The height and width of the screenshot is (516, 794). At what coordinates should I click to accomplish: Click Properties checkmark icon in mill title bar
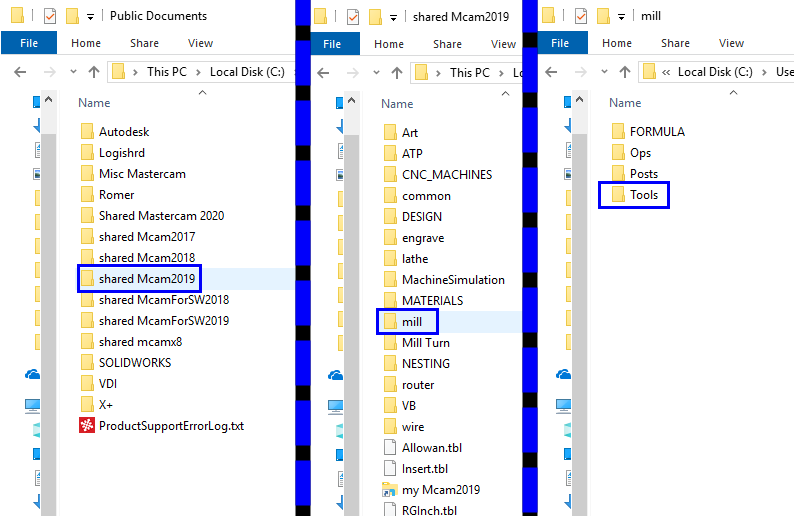(581, 16)
